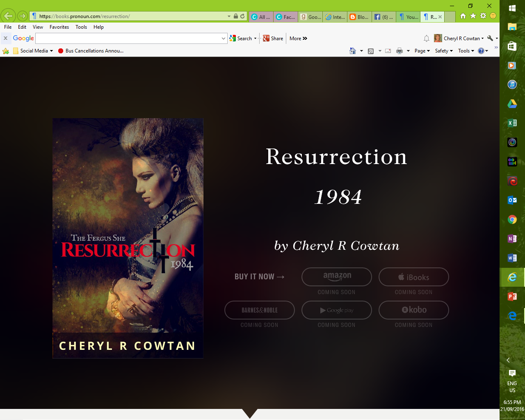Image resolution: width=525 pixels, height=420 pixels.
Task: Click the notifications bell icon
Action: (427, 38)
